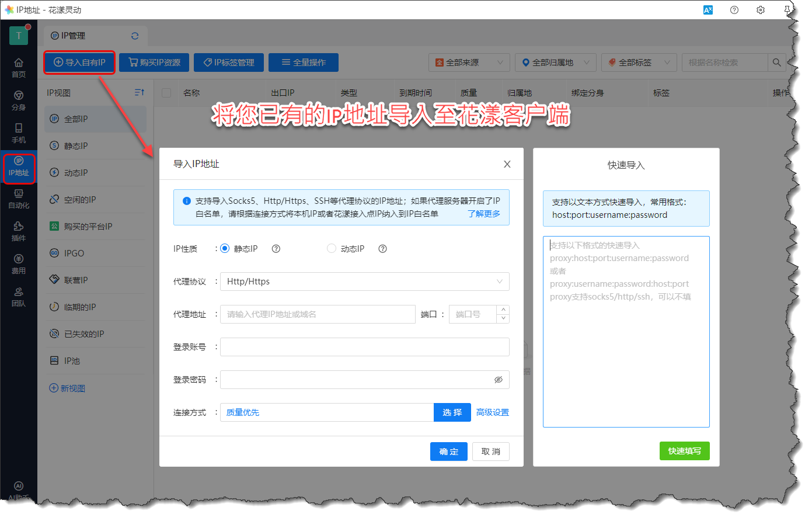Focus the 根据名称检索 search box
The height and width of the screenshot is (521, 812).
[724, 62]
